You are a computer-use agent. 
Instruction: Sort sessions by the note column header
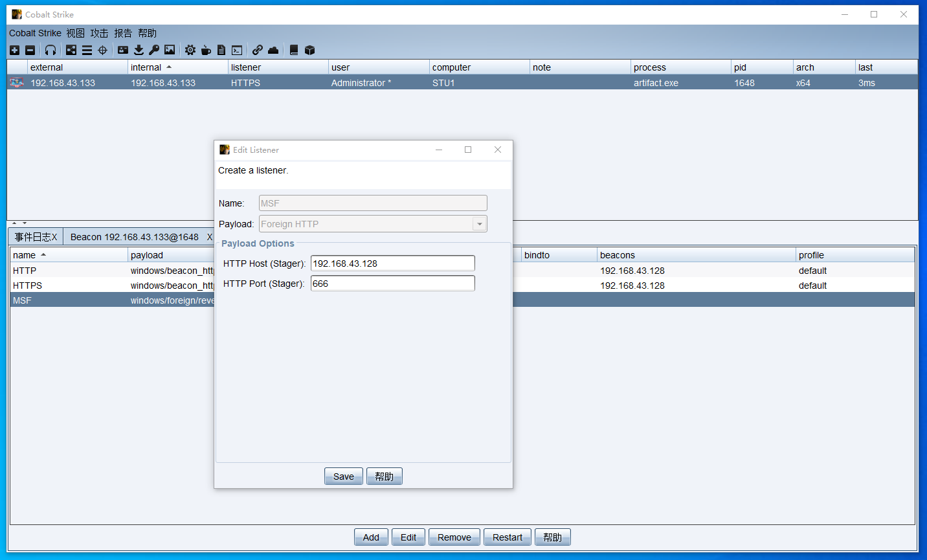(580, 67)
